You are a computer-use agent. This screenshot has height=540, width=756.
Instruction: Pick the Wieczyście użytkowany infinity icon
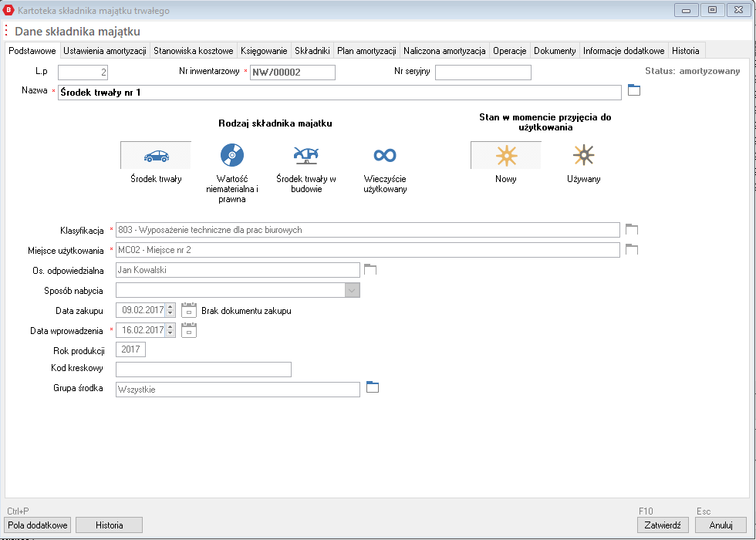tap(385, 155)
